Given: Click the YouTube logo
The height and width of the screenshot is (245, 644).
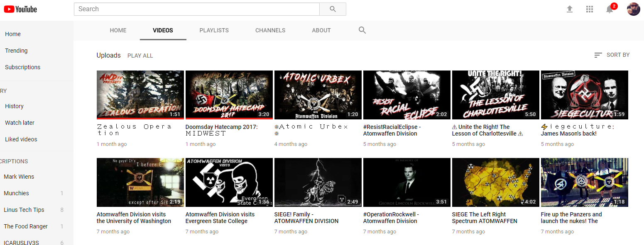Looking at the screenshot, I should (20, 9).
